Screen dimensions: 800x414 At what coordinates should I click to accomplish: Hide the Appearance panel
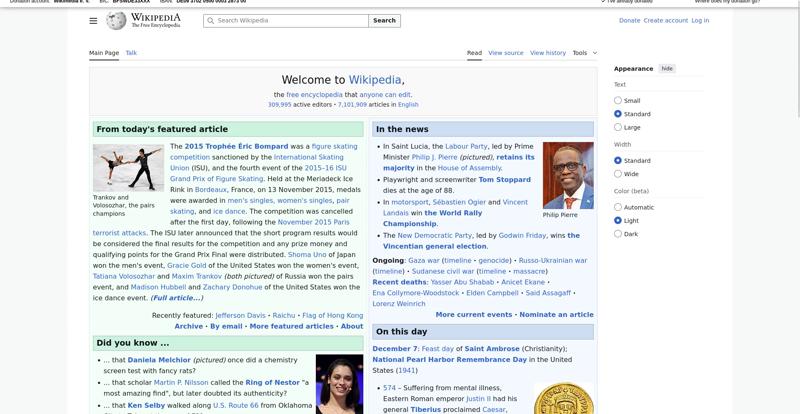[667, 68]
